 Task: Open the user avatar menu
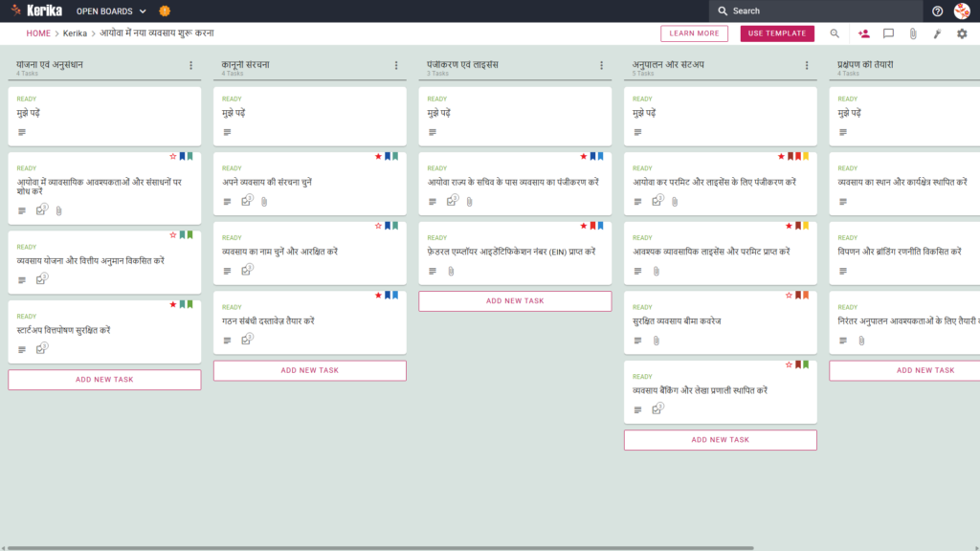click(962, 11)
